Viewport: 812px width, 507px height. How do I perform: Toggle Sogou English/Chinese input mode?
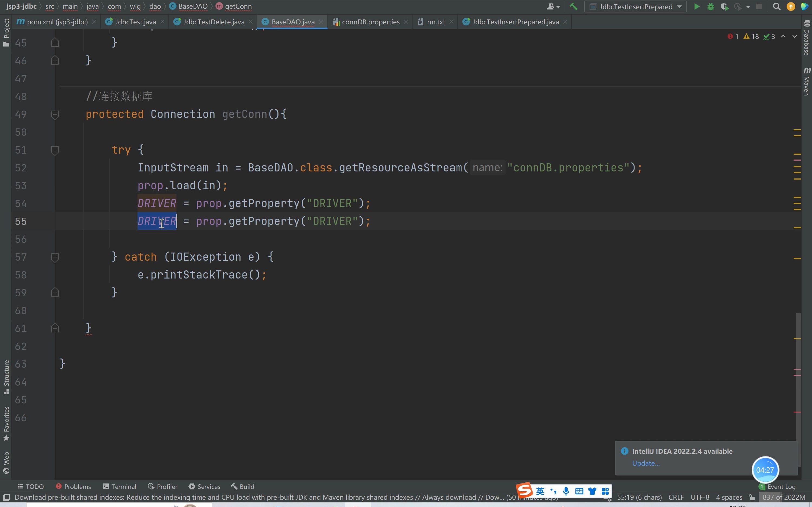(x=540, y=491)
